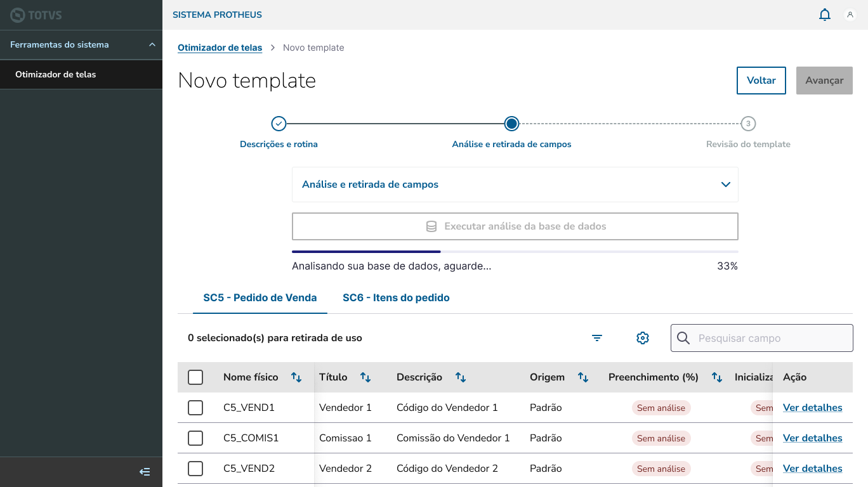Click the Avançar button
This screenshot has width=868, height=487.
(x=824, y=81)
